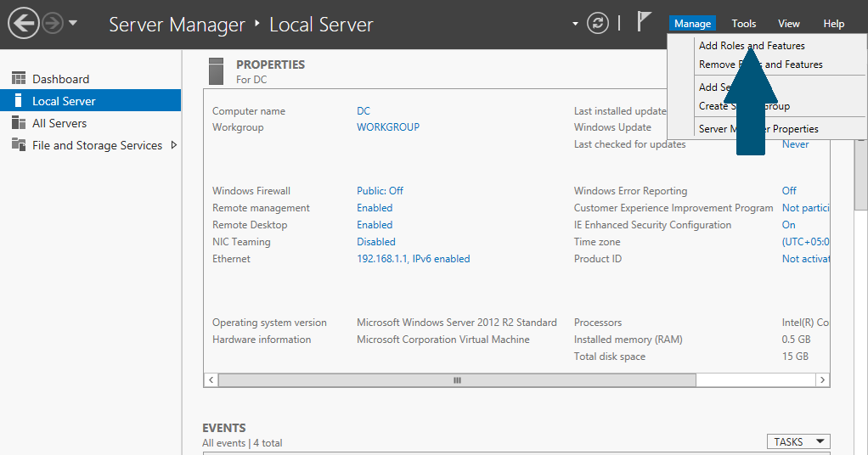
Task: Open navigation history dropdown arrow
Action: pyautogui.click(x=73, y=24)
